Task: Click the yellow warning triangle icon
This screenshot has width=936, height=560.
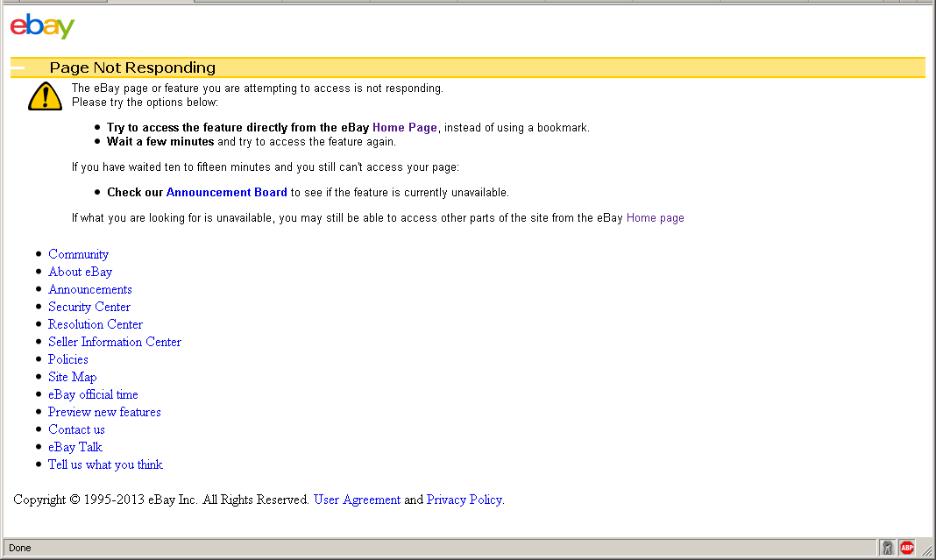Action: click(x=45, y=96)
